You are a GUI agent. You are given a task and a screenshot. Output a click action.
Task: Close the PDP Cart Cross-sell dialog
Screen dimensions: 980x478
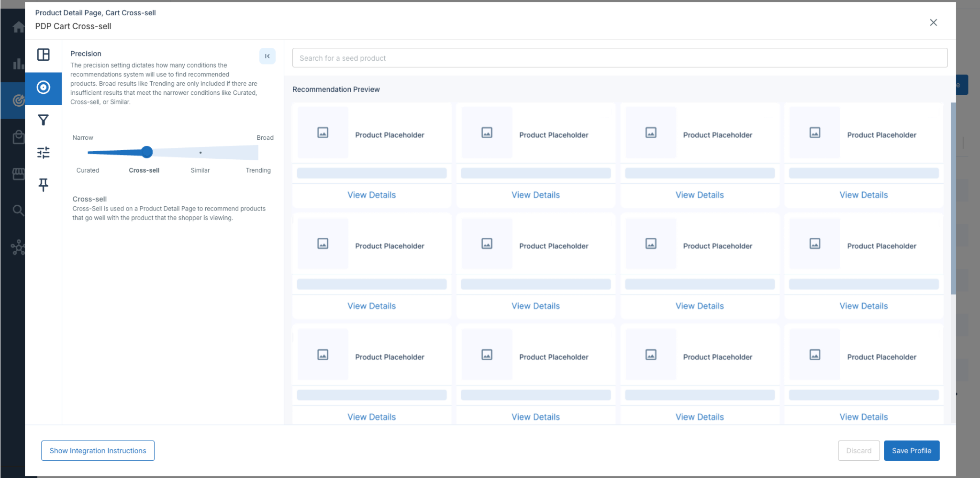click(x=933, y=22)
